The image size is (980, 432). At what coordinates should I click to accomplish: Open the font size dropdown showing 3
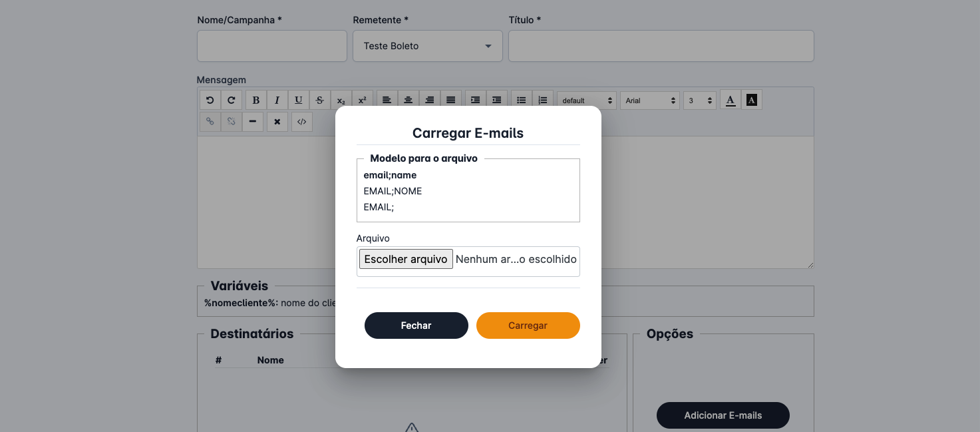point(699,101)
